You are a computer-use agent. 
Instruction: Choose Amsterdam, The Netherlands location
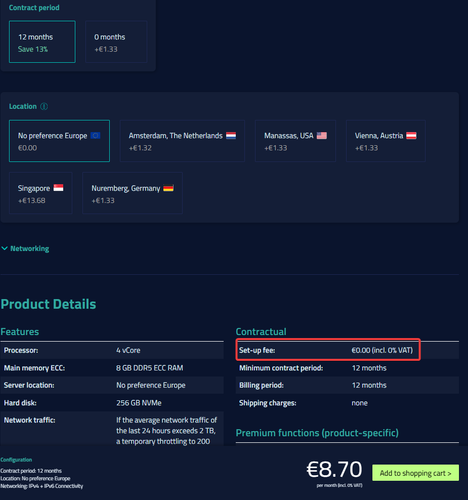click(182, 141)
